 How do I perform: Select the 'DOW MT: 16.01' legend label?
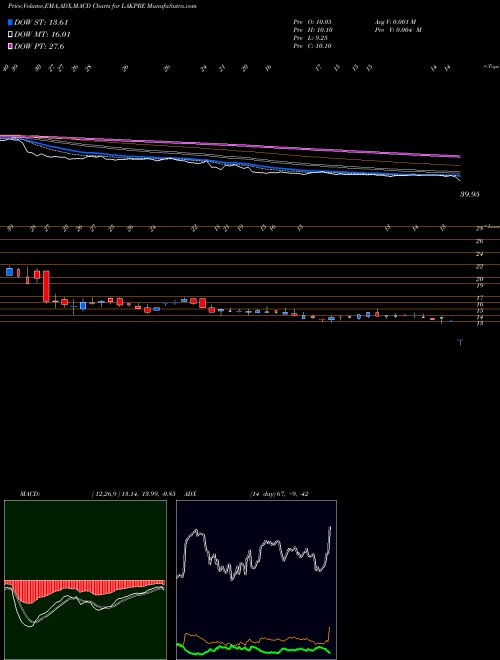[42, 35]
